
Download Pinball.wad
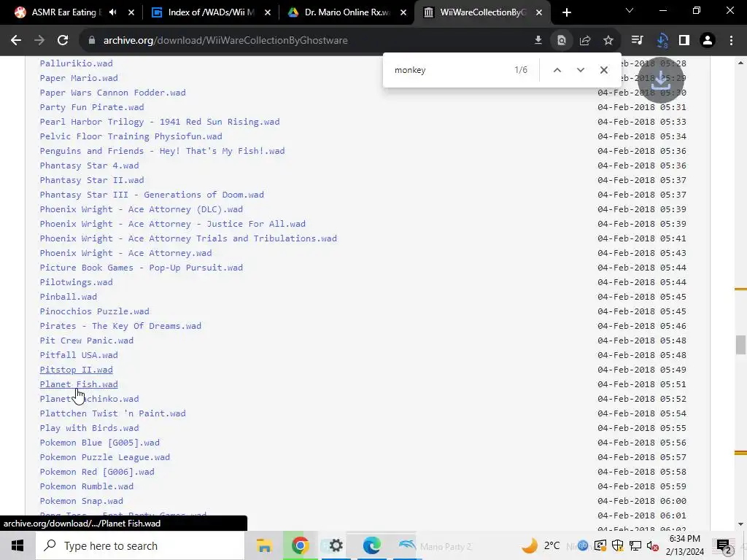click(x=68, y=297)
